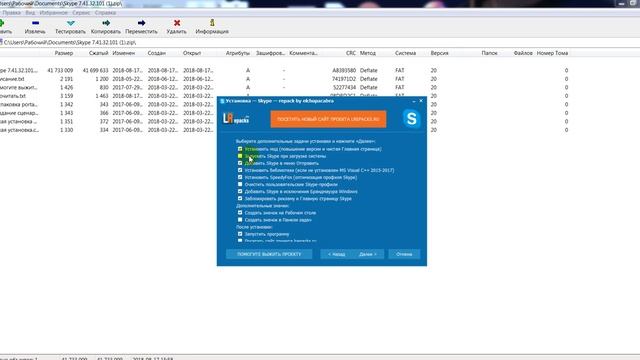Toggle Добавить Skype в меню Отправить checkbox

(x=240, y=163)
